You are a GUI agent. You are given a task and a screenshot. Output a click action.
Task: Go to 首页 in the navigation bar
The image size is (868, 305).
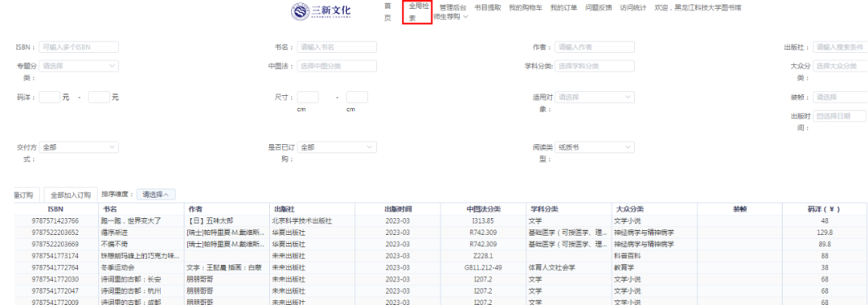(387, 12)
